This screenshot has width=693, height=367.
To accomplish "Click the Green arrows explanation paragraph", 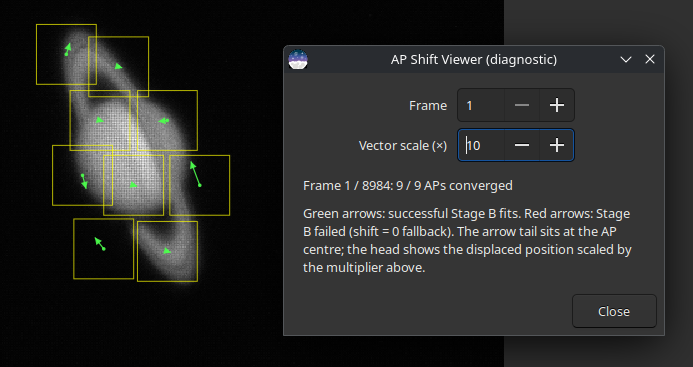I will click(x=467, y=241).
